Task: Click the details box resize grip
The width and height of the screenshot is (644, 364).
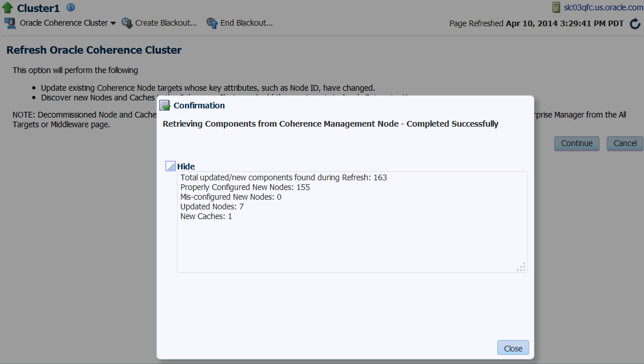Action: point(521,267)
